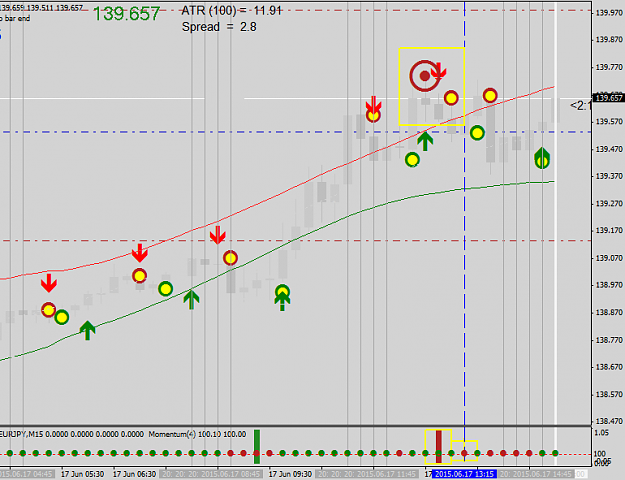This screenshot has width=625, height=480.
Task: Click 139.870 on the price scale
Action: [609, 40]
